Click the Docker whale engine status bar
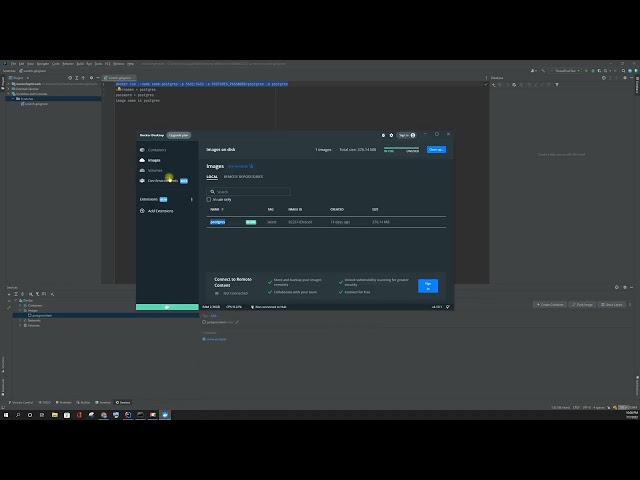Viewport: 640px width, 480px height. [167, 307]
